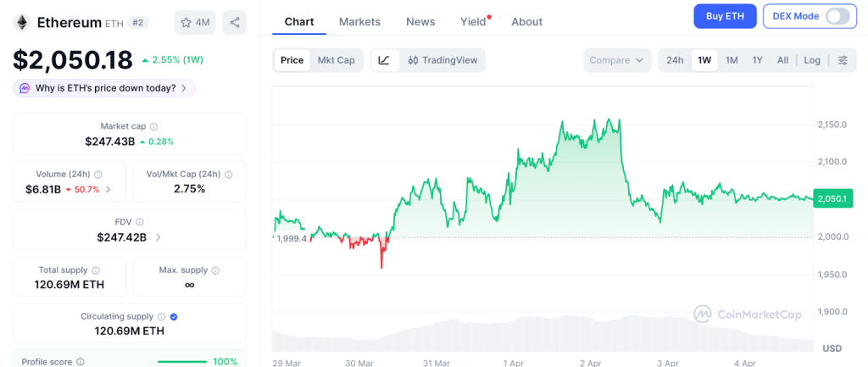This screenshot has width=868, height=367.
Task: Switch the chart to Mkt Cap view
Action: coord(336,60)
